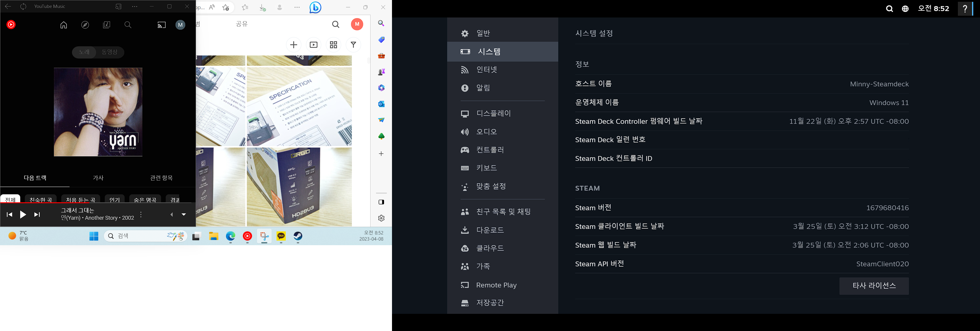Click the cast to device icon
This screenshot has height=331, width=980.
162,25
